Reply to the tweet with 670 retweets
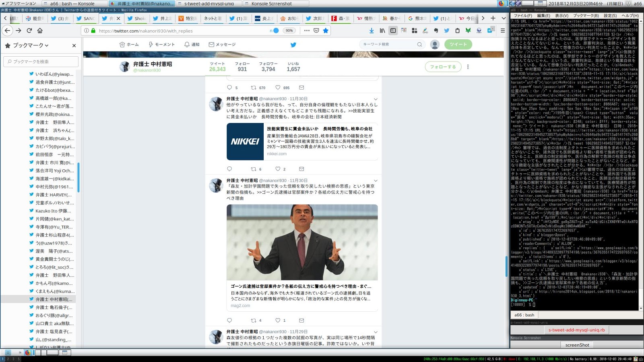 coord(229,87)
